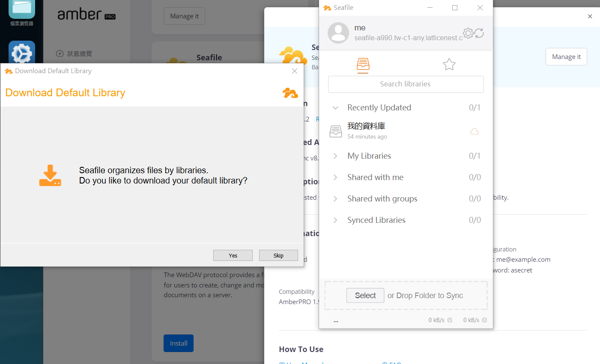
Task: Open the Libraries tab icon in Seafile
Action: (363, 65)
